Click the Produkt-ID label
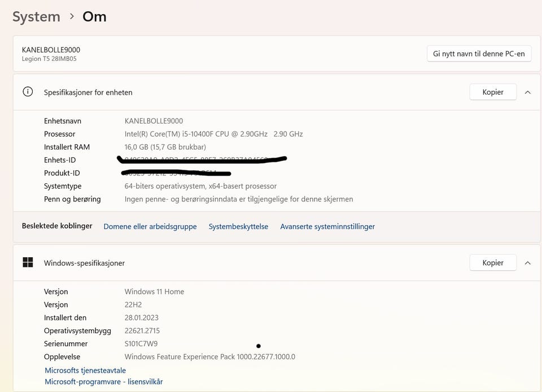The image size is (542, 392). tap(62, 173)
